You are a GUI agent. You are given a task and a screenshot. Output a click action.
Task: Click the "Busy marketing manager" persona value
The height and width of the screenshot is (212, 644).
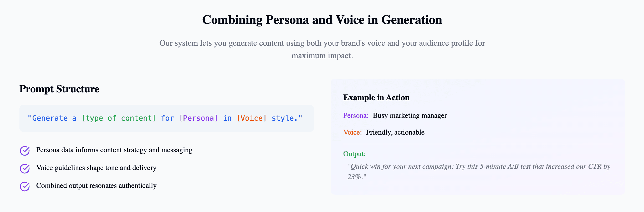coord(410,115)
